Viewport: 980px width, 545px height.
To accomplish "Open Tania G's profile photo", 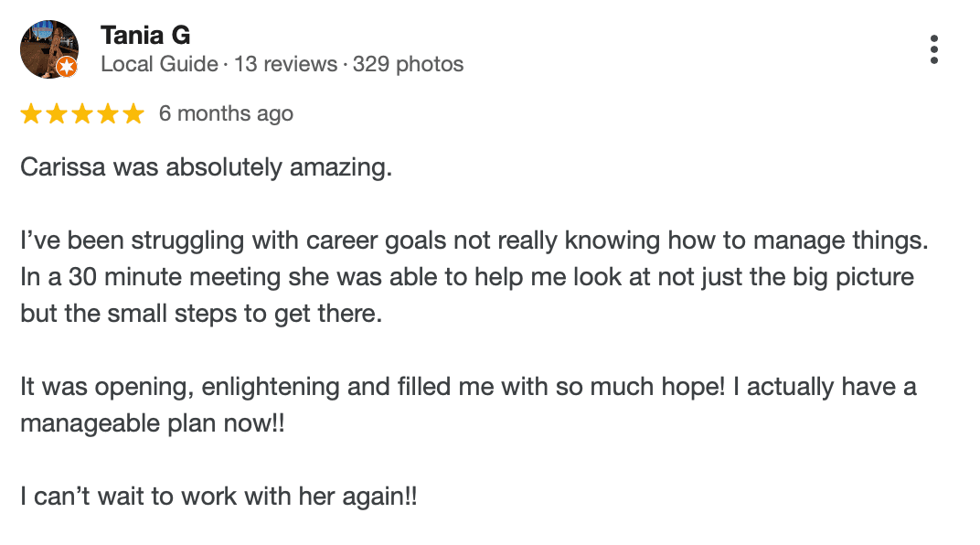I will tap(47, 48).
